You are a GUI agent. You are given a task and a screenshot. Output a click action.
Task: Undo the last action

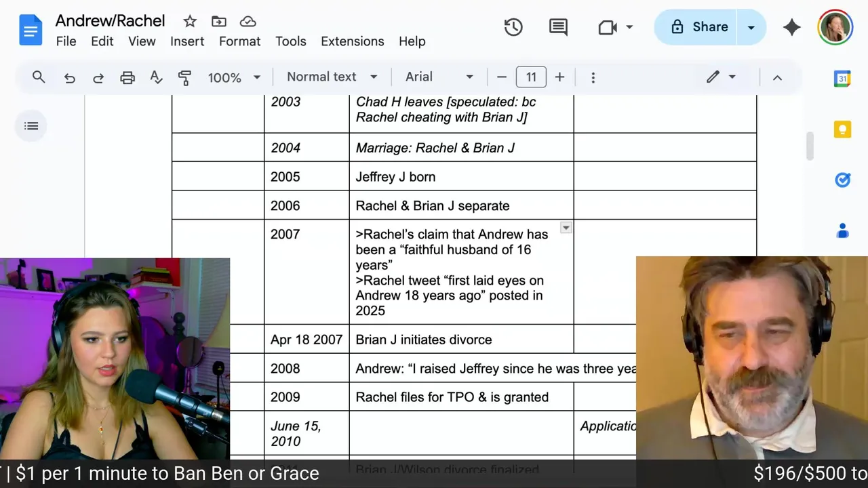pos(69,77)
